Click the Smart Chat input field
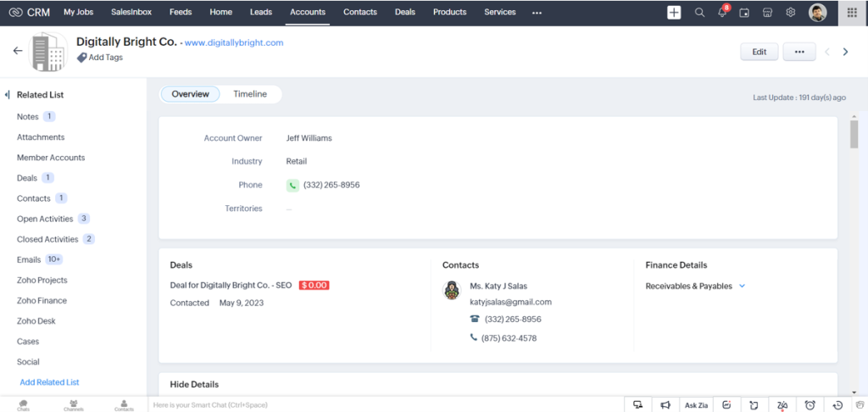 point(386,405)
